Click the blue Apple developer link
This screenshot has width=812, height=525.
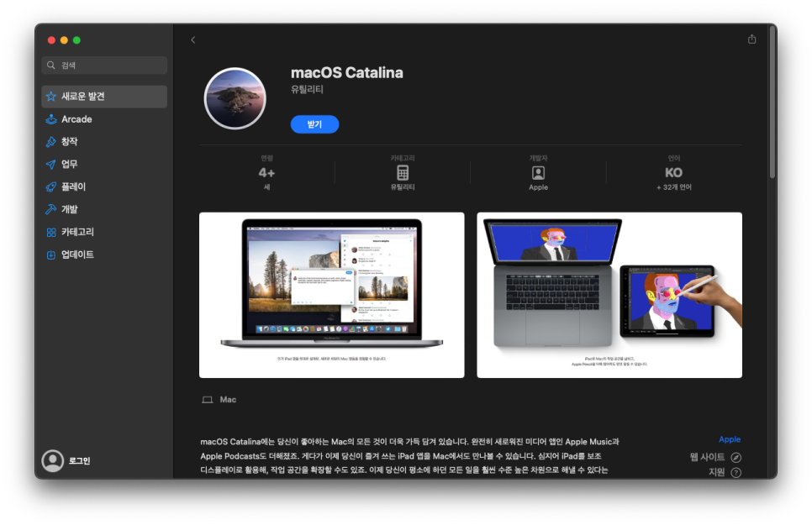click(x=730, y=439)
